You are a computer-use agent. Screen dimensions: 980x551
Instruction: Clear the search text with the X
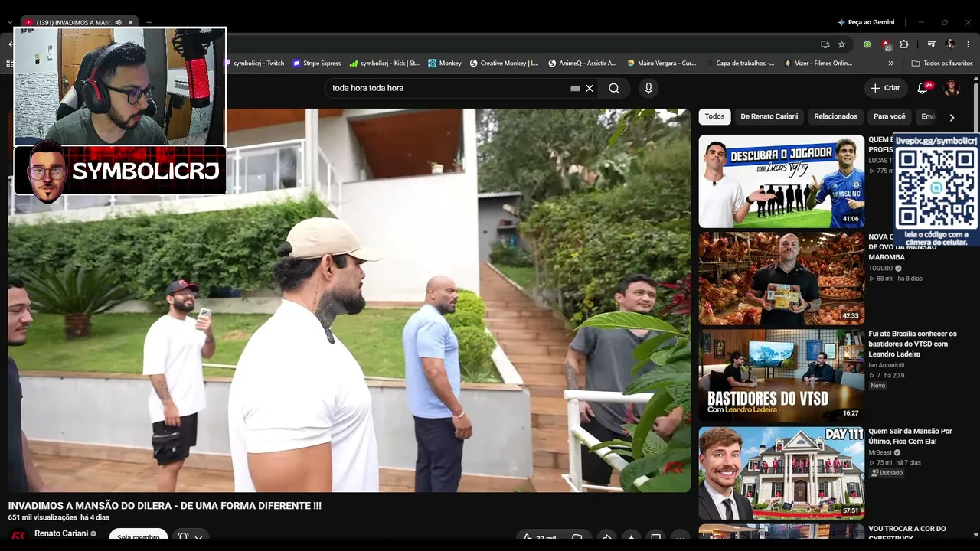[x=590, y=88]
